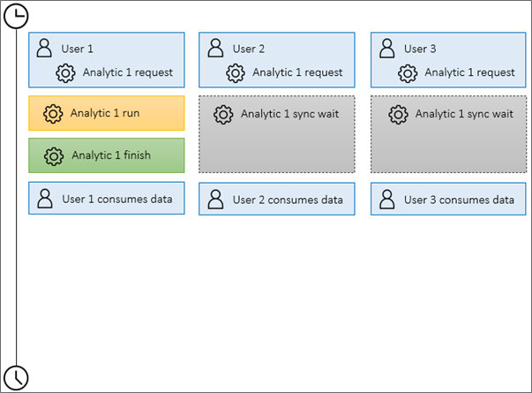This screenshot has width=532, height=393.
Task: Click the gear icon in orange Analytic 1 run box
Action: (x=53, y=113)
